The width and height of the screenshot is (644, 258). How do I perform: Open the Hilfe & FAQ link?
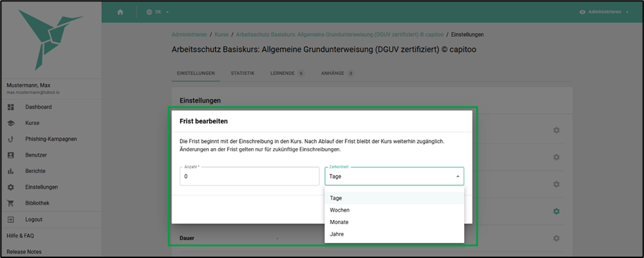tap(20, 236)
